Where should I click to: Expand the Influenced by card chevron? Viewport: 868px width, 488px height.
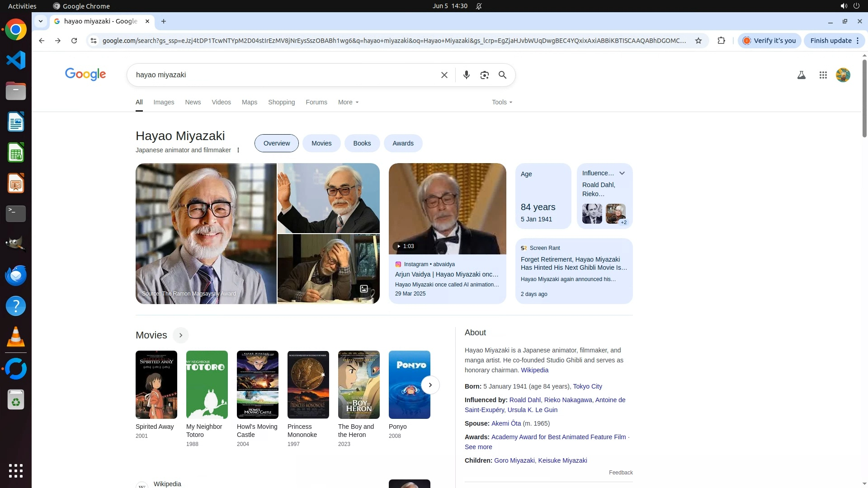[622, 173]
